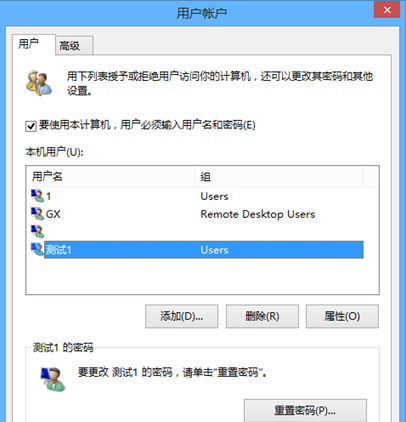
Task: Click the icon of selected user 测试1
Action: [x=38, y=249]
